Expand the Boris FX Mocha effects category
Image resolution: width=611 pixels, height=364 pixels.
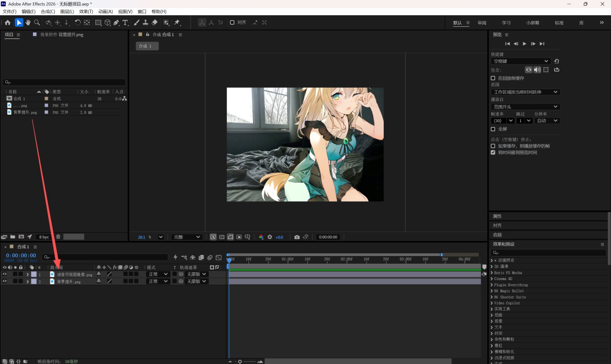tap(492, 273)
